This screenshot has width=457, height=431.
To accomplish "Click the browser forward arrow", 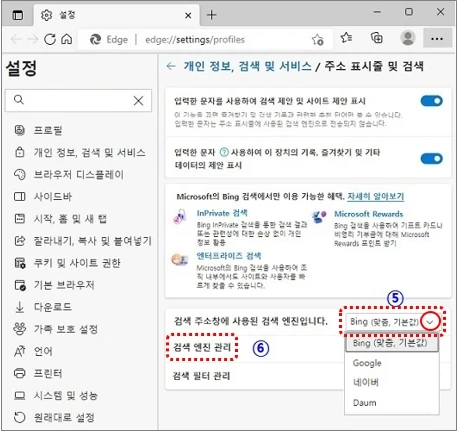I will pos(32,39).
